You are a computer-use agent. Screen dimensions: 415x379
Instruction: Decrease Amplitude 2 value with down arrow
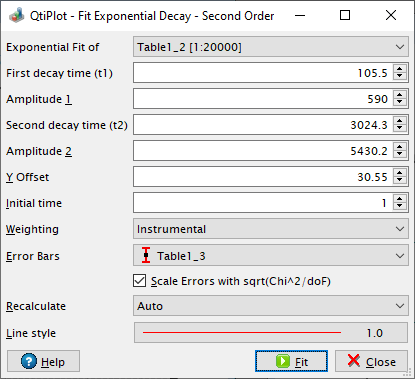(x=400, y=155)
